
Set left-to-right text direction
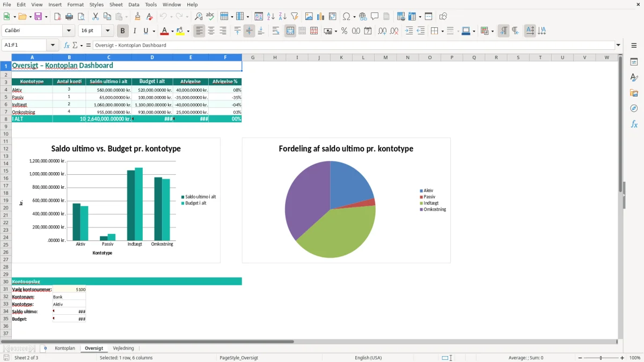pos(503,31)
